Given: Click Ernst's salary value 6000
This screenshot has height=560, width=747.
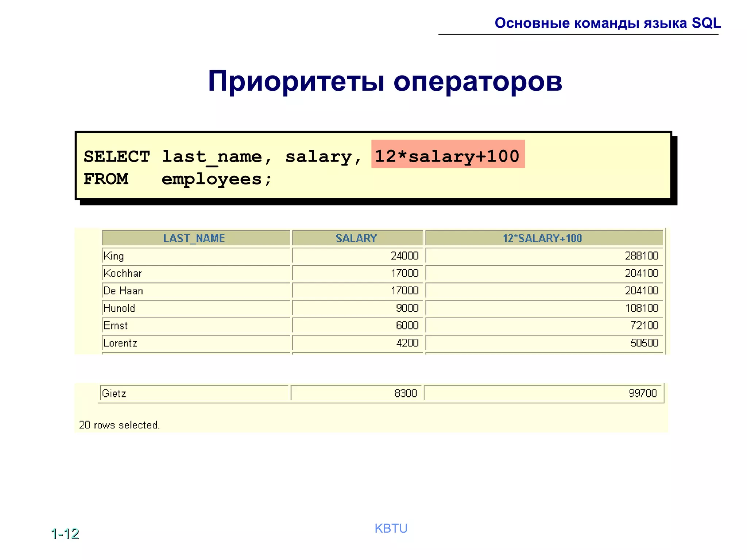Looking at the screenshot, I should (407, 326).
